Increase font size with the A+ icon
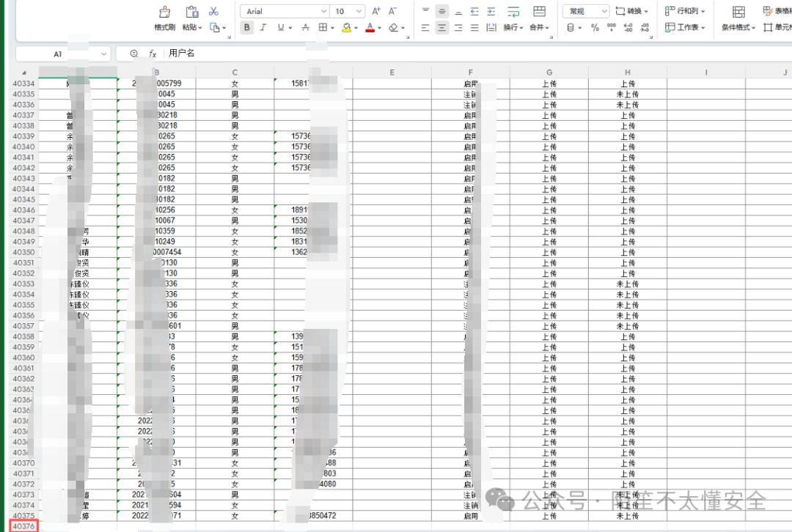Screen dimensions: 792x532 [x=375, y=11]
